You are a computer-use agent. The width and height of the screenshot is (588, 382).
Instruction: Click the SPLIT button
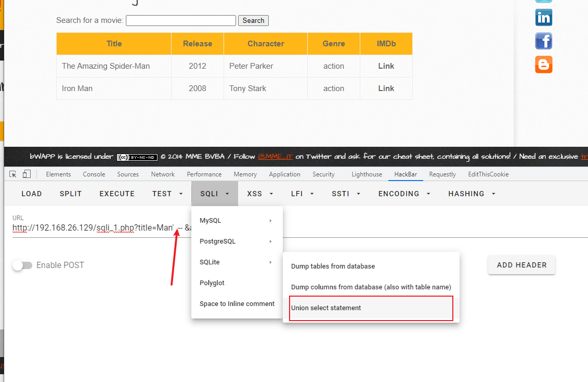click(x=71, y=194)
